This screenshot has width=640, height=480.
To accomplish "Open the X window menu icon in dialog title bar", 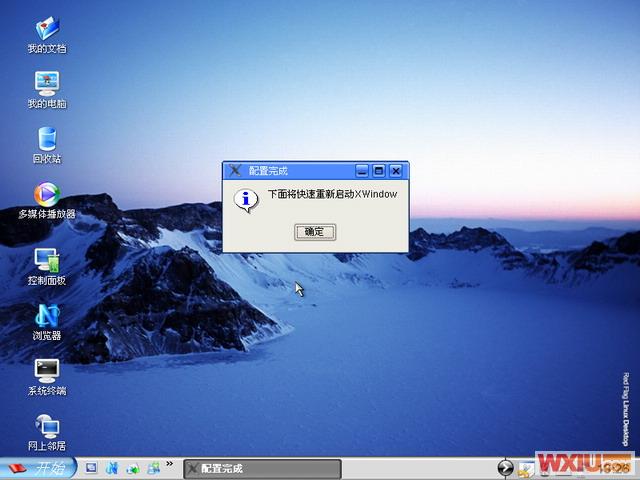I will point(235,171).
